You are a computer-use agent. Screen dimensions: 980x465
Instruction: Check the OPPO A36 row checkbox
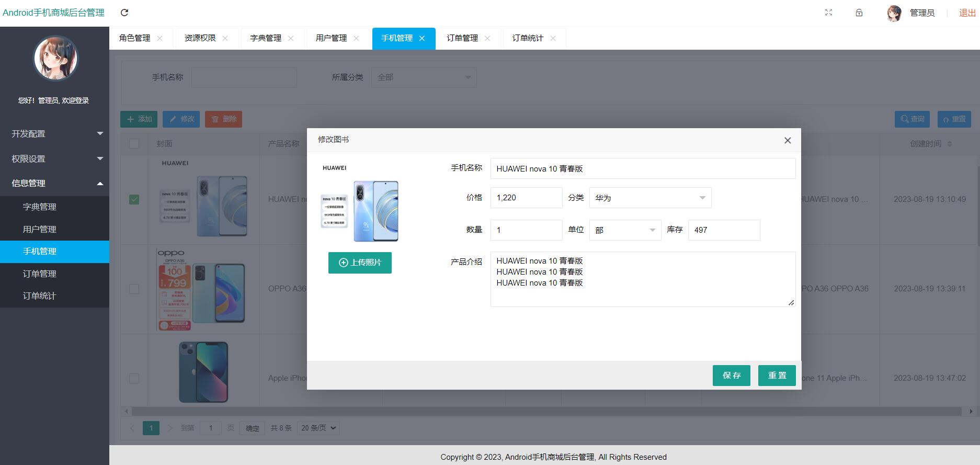click(134, 289)
